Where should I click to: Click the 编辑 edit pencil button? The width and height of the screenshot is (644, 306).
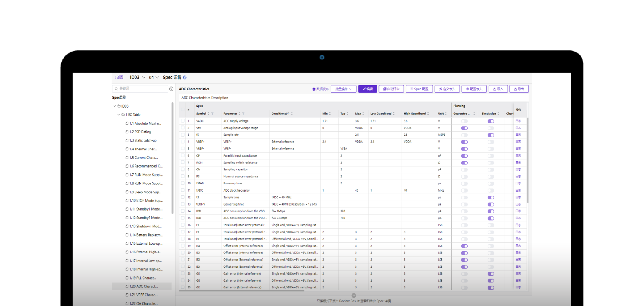click(x=367, y=89)
